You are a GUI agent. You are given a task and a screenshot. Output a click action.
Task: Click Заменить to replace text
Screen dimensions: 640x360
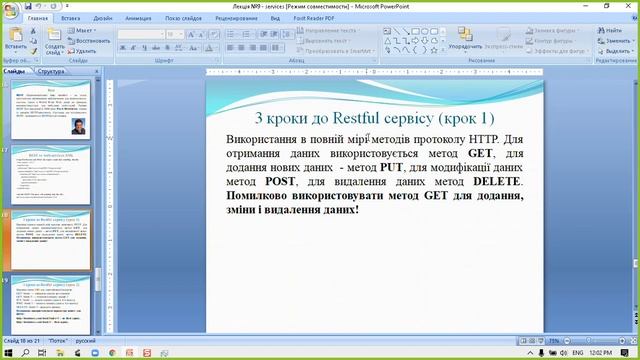point(616,41)
